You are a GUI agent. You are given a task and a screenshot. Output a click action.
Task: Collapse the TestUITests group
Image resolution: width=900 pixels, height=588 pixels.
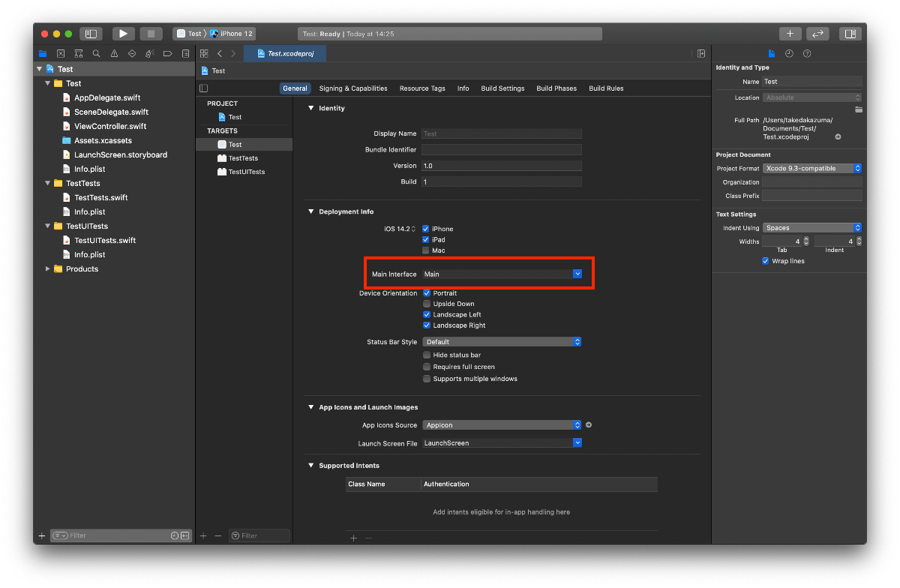[x=48, y=226]
